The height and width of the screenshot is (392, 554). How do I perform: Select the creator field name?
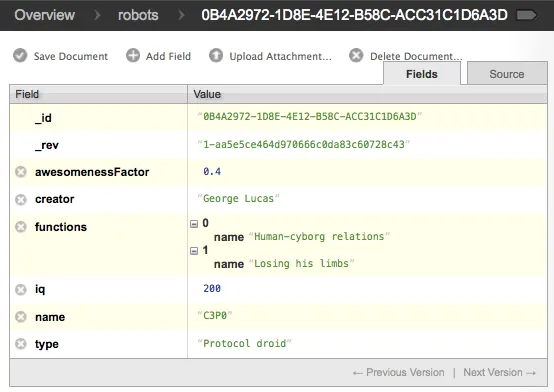click(54, 199)
